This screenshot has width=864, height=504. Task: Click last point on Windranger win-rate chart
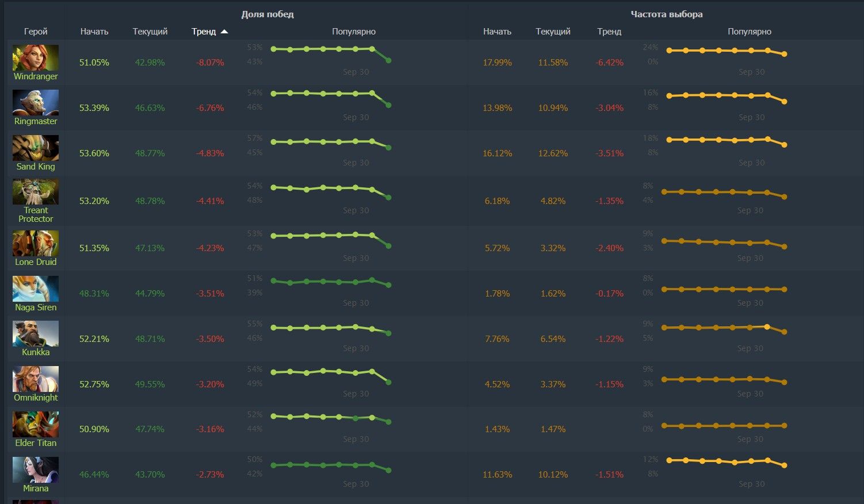click(x=389, y=60)
